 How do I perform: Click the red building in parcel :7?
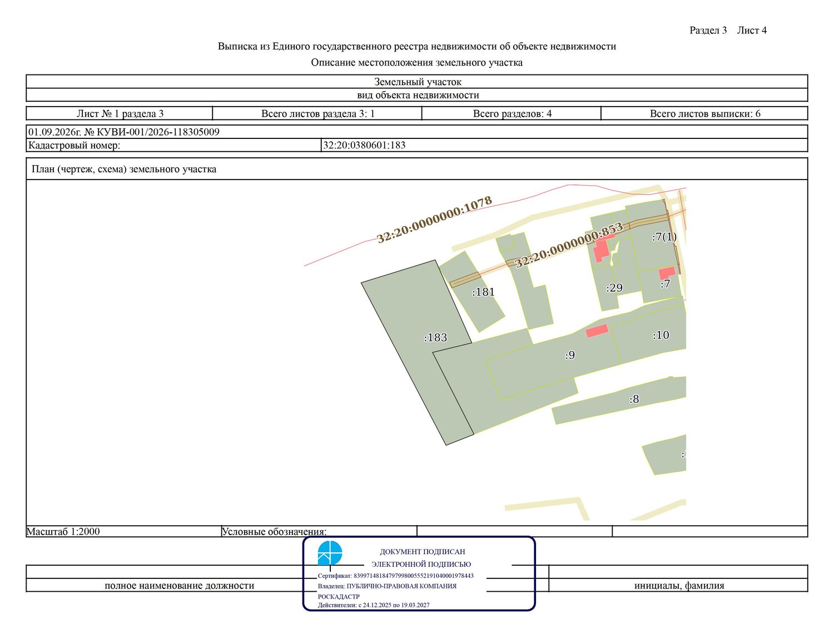tap(667, 273)
